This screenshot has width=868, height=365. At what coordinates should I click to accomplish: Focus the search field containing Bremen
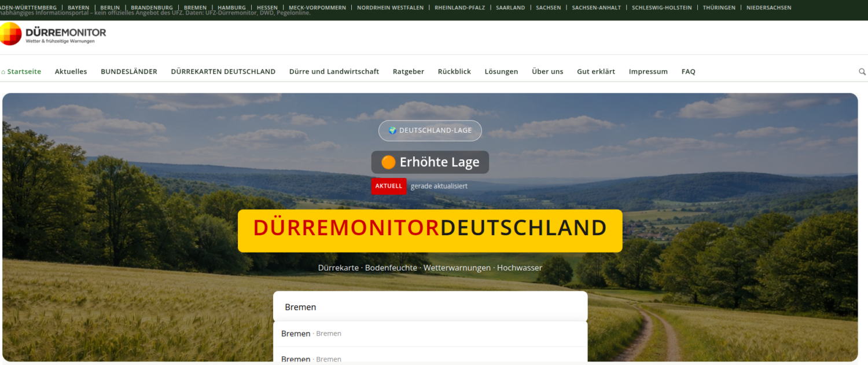click(x=430, y=307)
